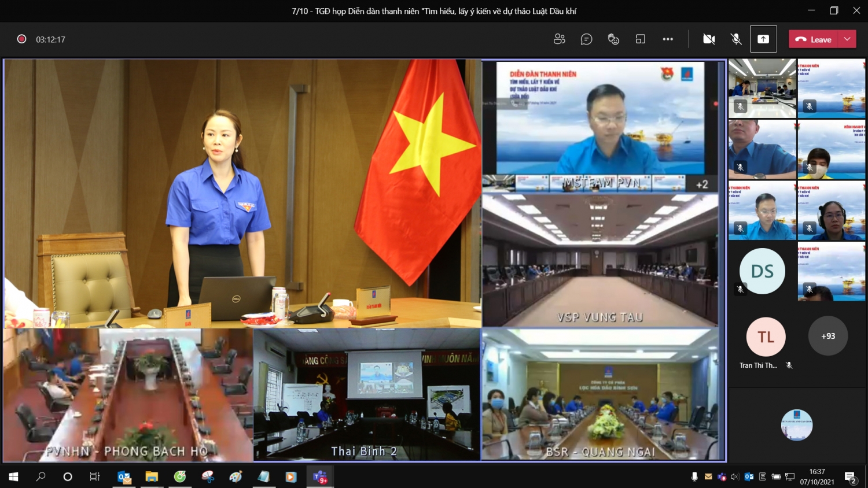
Task: Open Outlook from the taskbar
Action: click(124, 477)
